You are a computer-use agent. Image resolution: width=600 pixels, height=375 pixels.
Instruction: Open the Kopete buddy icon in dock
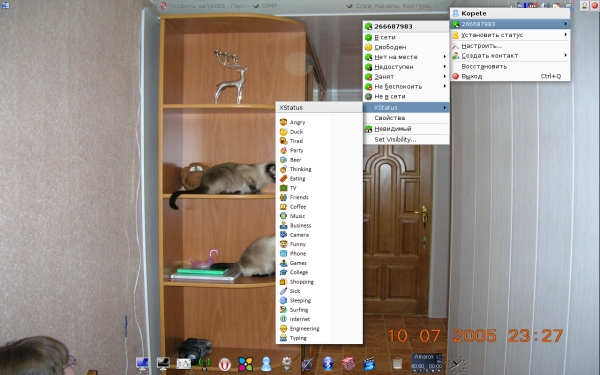tap(266, 364)
